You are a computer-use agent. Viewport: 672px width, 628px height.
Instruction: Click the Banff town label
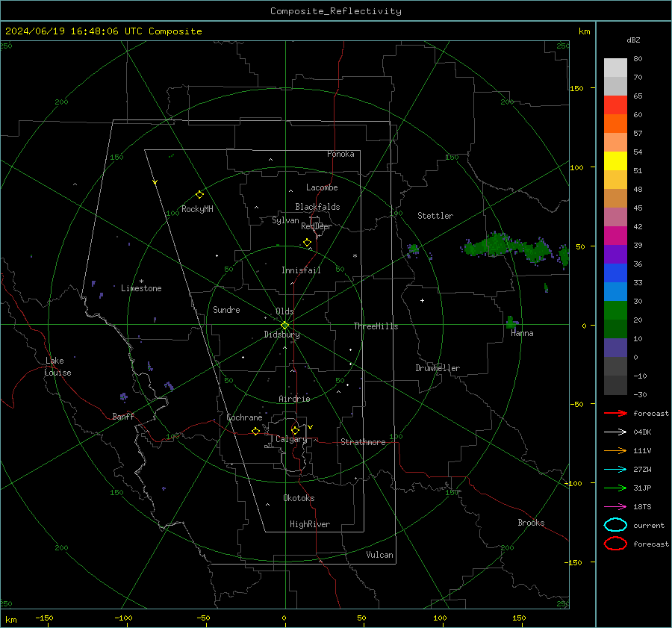point(123,416)
